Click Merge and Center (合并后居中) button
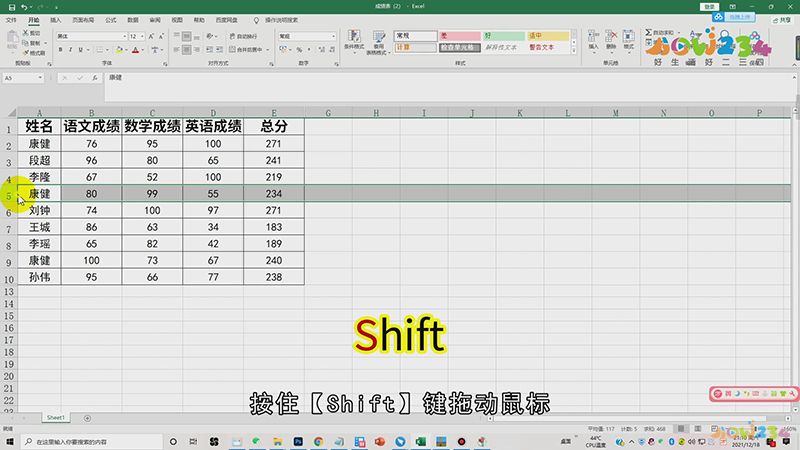Screen dimensions: 800x450 tap(246, 49)
